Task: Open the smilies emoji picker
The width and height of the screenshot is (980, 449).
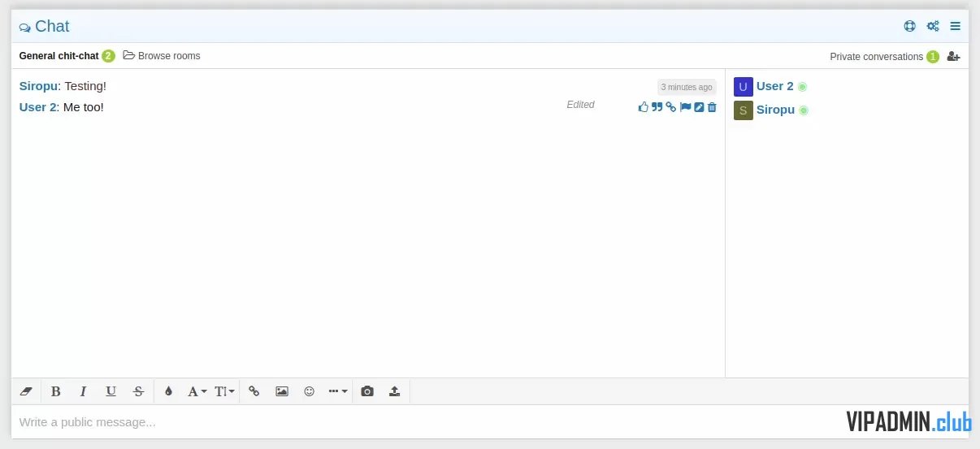Action: 309,391
